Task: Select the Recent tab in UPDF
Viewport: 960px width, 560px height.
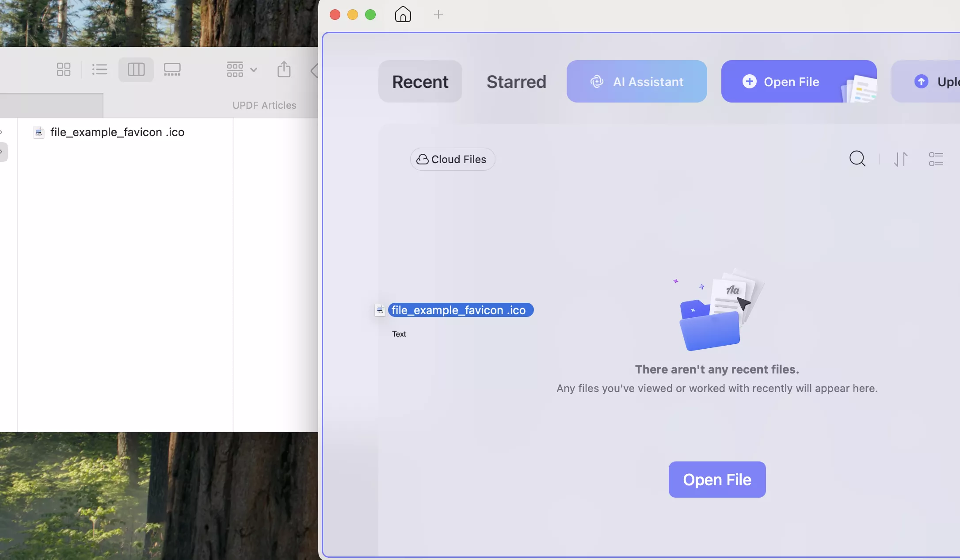Action: pos(420,81)
